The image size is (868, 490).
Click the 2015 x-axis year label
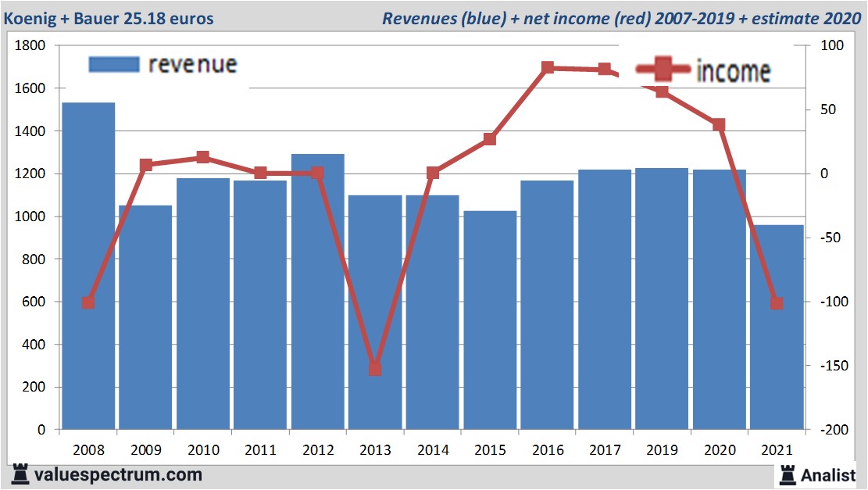click(490, 451)
